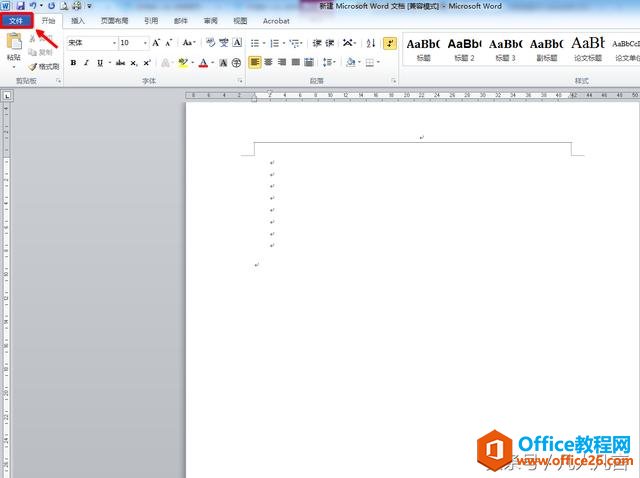Apply the yellow text highlight color
The height and width of the screenshot is (478, 640).
183,63
